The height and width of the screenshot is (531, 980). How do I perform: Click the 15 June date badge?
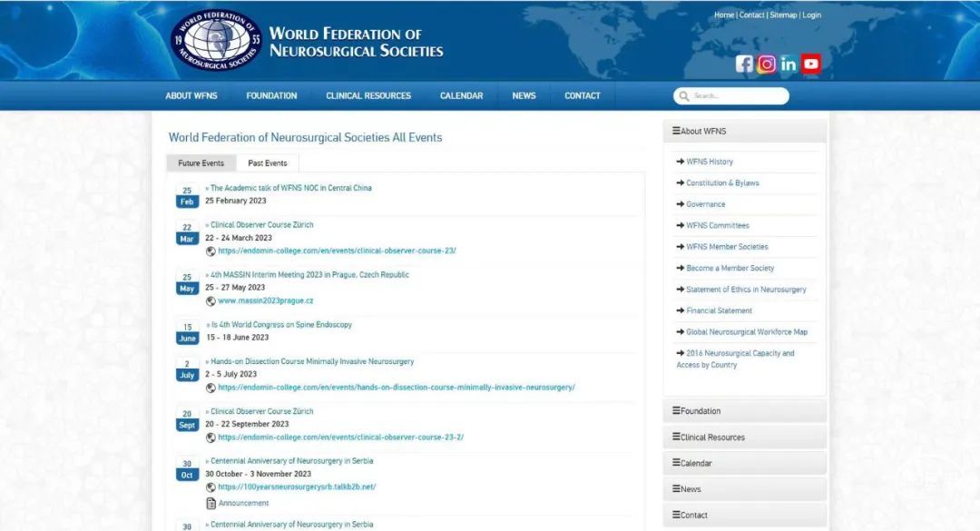pyautogui.click(x=187, y=333)
